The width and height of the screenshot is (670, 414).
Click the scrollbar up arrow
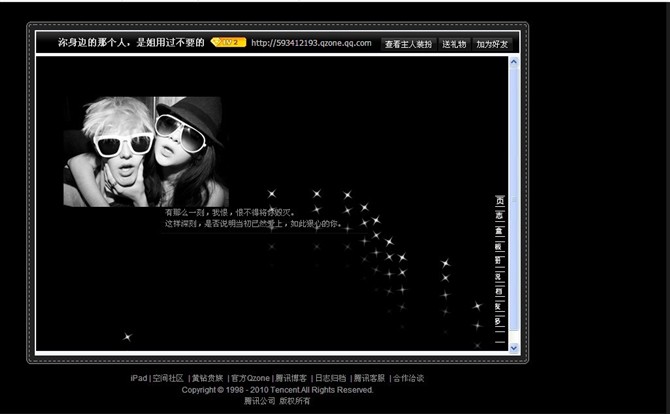[514, 62]
